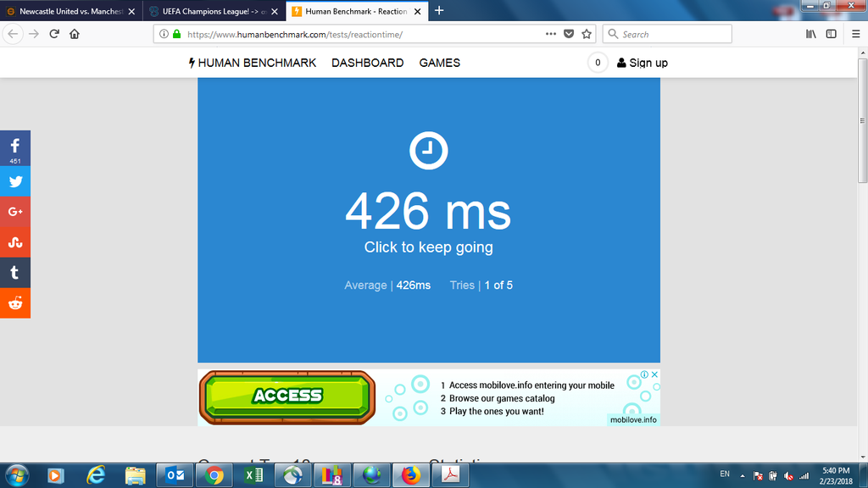Switch to Newcastle United vs. Manchester tab

(x=71, y=11)
